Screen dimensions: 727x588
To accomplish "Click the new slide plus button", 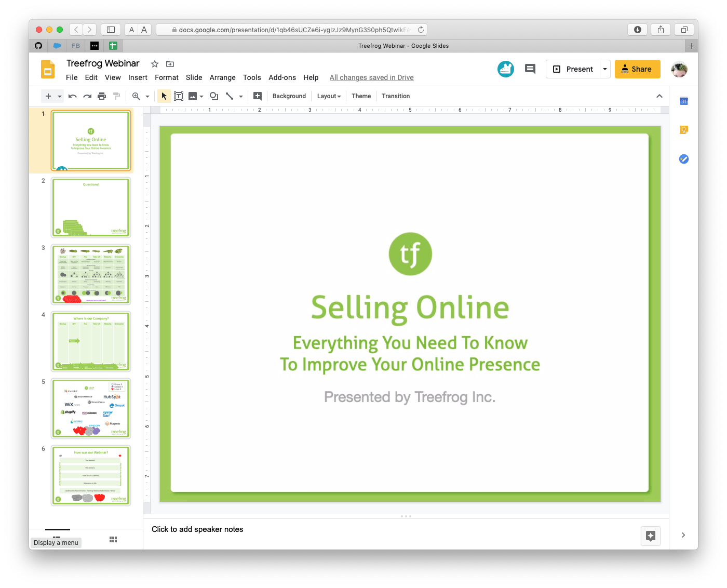I will (48, 96).
